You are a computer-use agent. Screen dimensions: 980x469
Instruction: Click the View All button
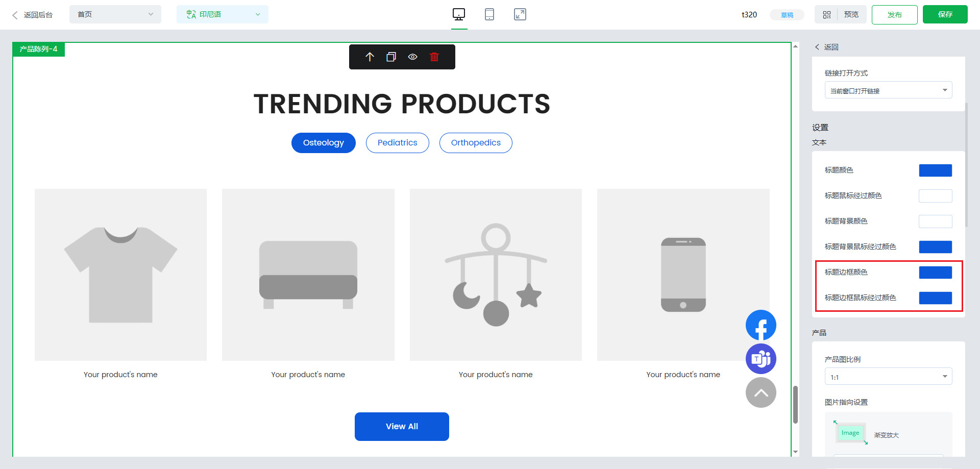[x=402, y=427]
